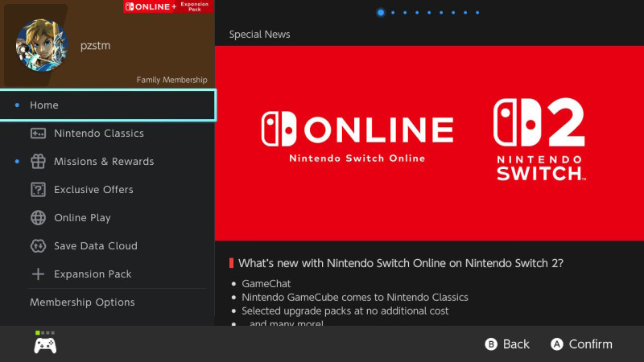The height and width of the screenshot is (362, 644).
Task: Open Save Data Cloud section
Action: tap(108, 246)
